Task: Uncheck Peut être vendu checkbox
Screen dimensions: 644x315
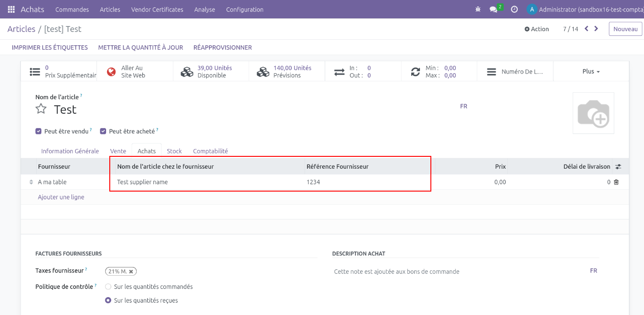Action: [x=38, y=131]
